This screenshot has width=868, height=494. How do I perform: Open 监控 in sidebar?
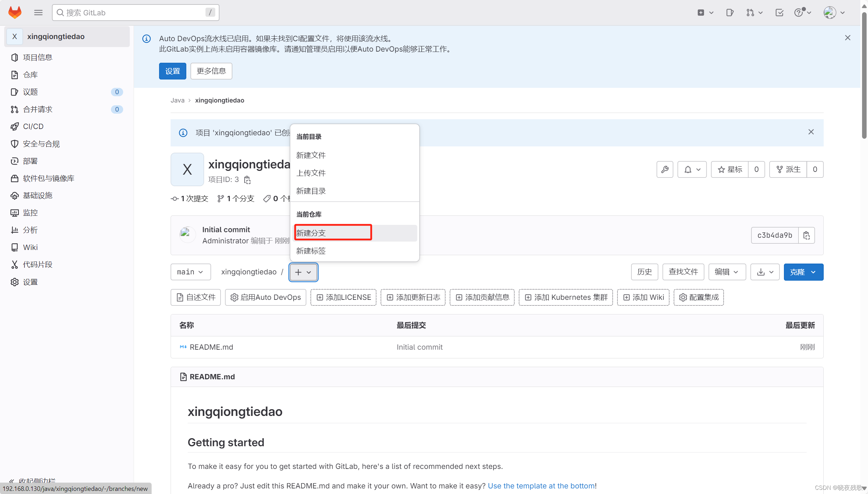(x=67, y=213)
